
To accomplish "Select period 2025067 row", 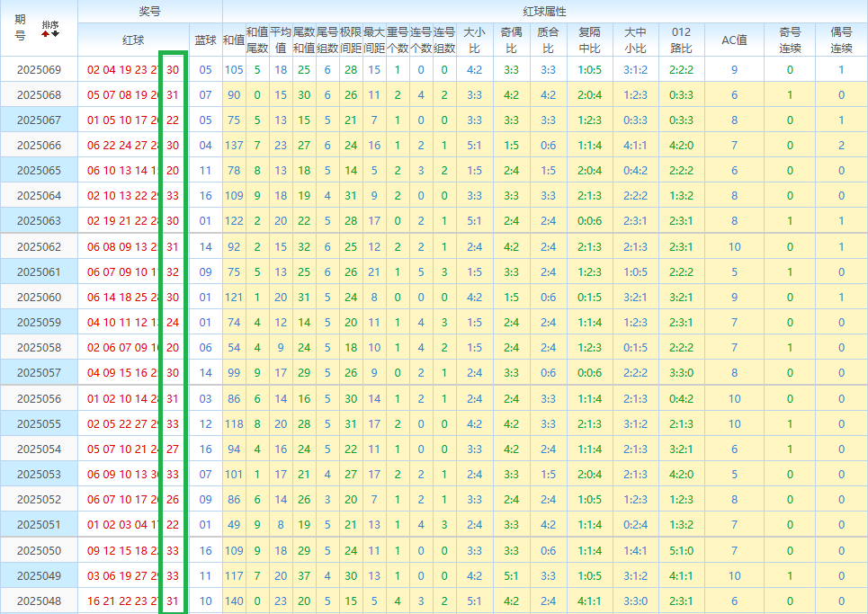I will click(434, 120).
